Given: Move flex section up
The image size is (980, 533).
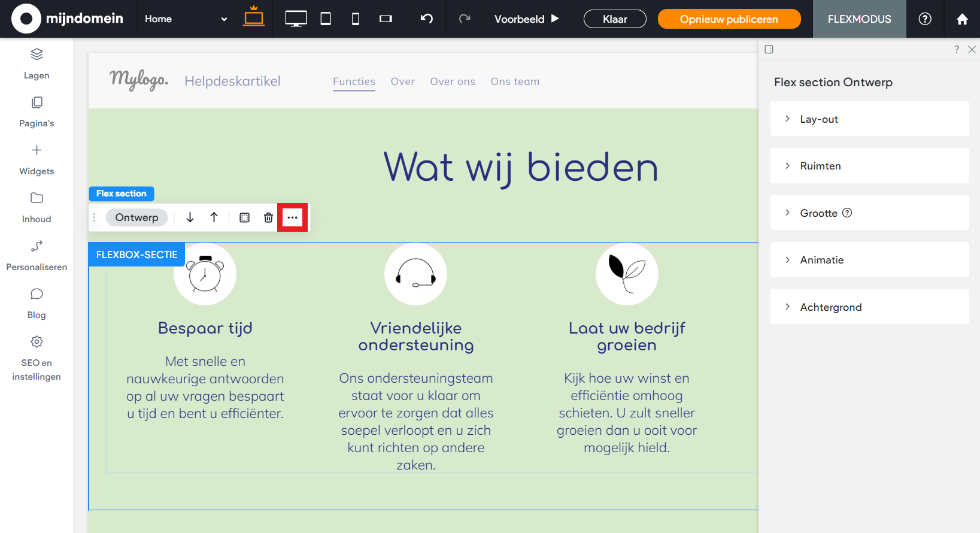Looking at the screenshot, I should point(214,217).
